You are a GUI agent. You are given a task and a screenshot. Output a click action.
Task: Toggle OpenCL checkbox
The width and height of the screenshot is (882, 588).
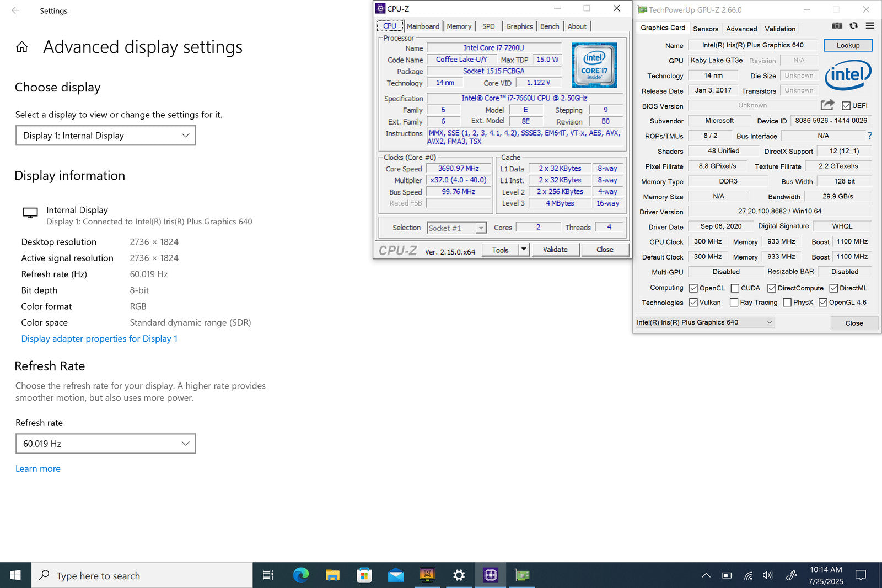pos(693,288)
